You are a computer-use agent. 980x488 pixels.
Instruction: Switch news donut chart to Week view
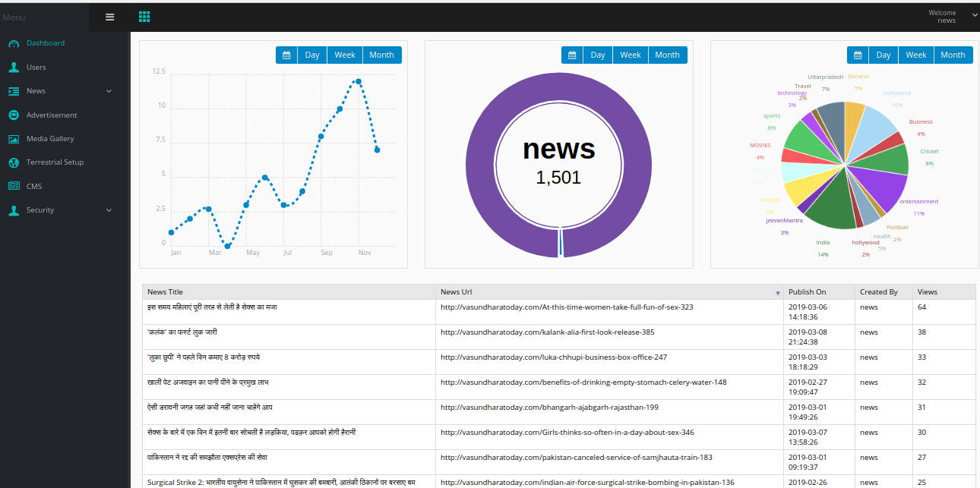(x=630, y=55)
